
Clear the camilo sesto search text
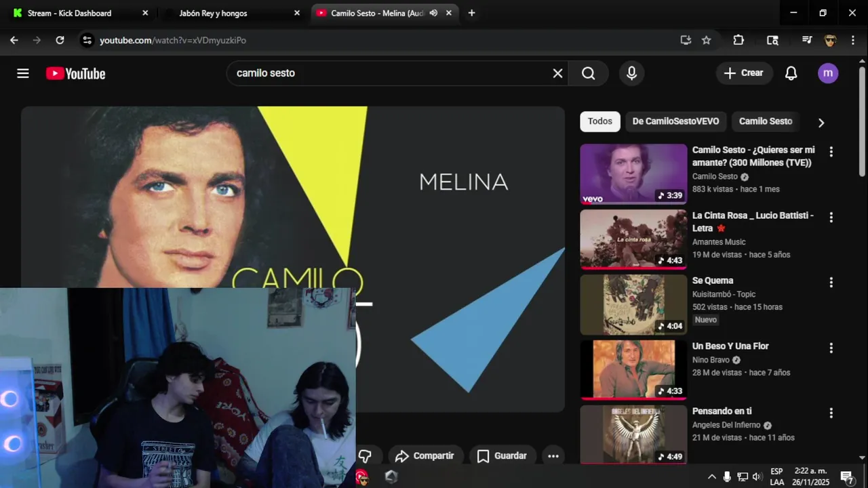coord(557,73)
